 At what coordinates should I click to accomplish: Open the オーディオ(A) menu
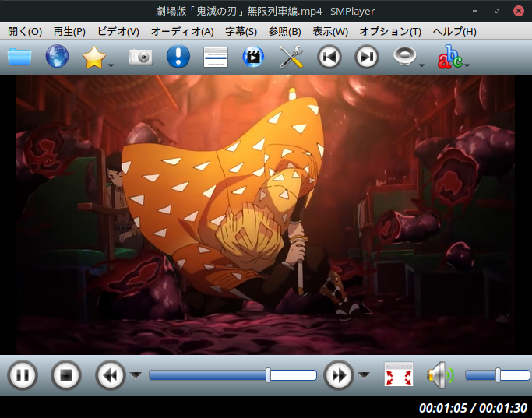182,32
